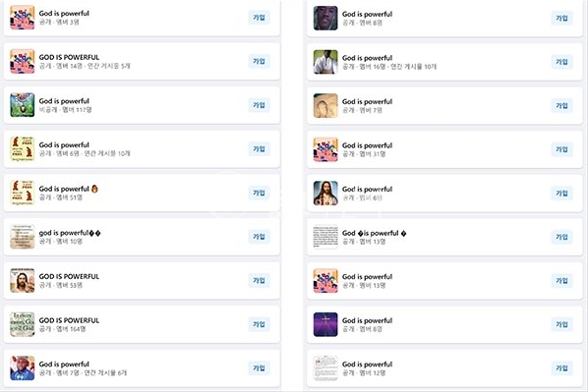Join the group with 3 members
The height and width of the screenshot is (392, 588).
[x=259, y=18]
